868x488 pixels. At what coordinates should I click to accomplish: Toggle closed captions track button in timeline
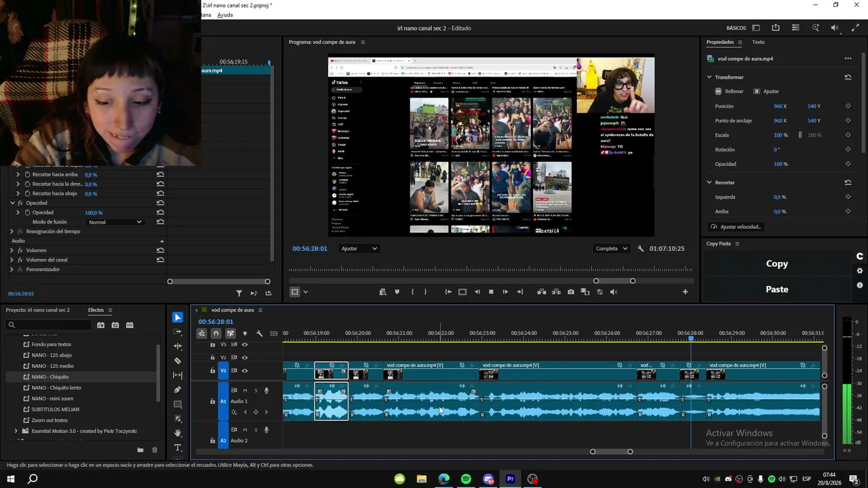coord(274,333)
